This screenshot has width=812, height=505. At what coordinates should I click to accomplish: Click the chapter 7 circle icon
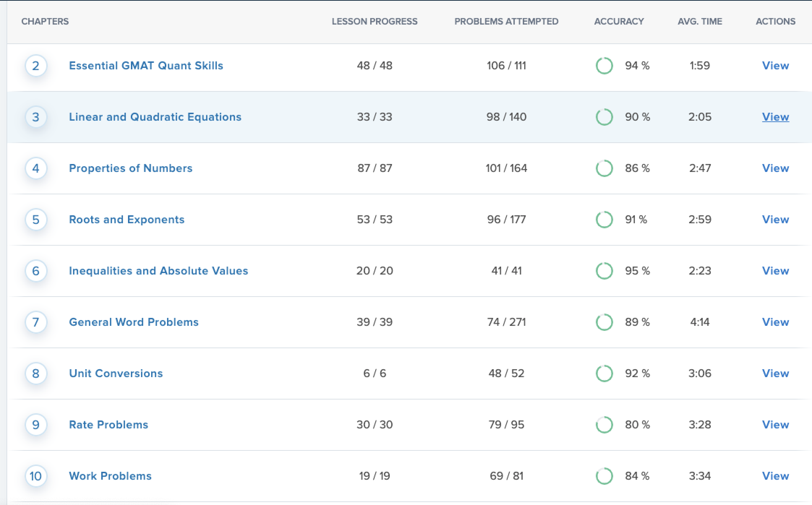click(x=36, y=322)
